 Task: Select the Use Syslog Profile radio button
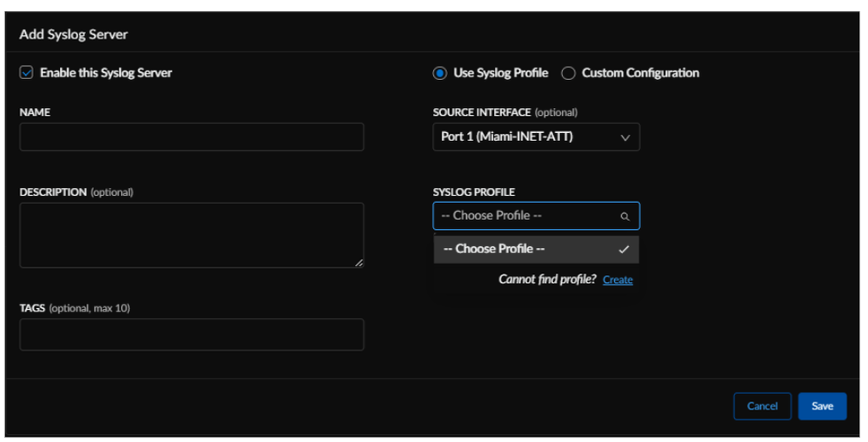(439, 73)
